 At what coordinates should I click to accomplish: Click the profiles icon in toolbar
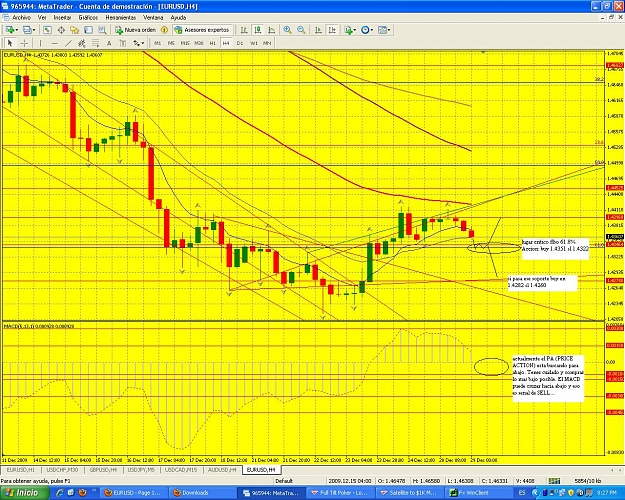point(27,30)
